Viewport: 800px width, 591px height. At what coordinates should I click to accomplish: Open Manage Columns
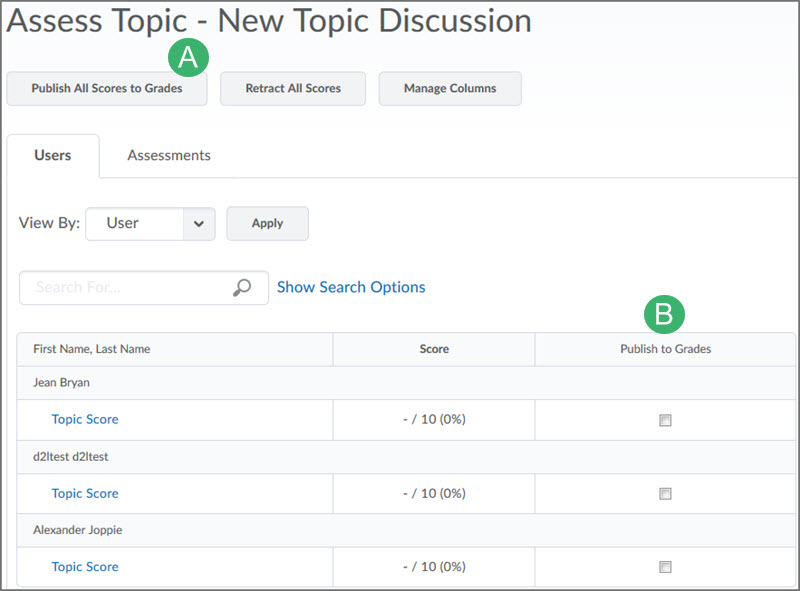449,88
